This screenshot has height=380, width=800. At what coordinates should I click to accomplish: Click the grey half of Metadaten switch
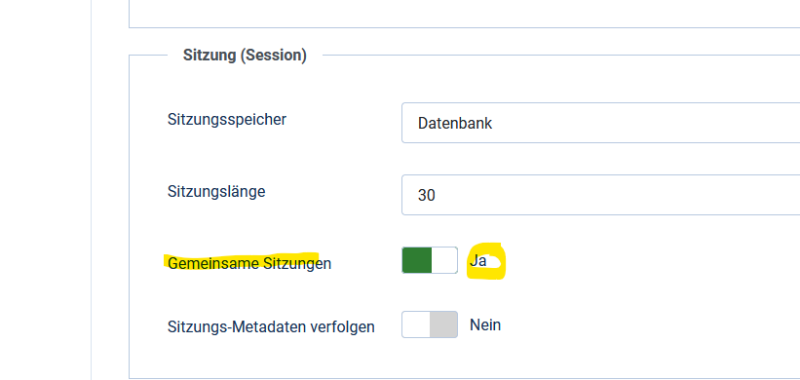coord(443,324)
